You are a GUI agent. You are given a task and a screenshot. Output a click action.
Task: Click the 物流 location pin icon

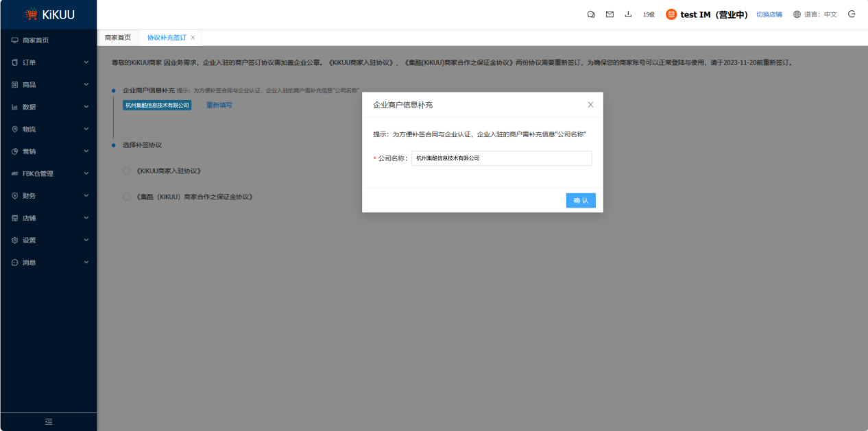click(x=15, y=129)
